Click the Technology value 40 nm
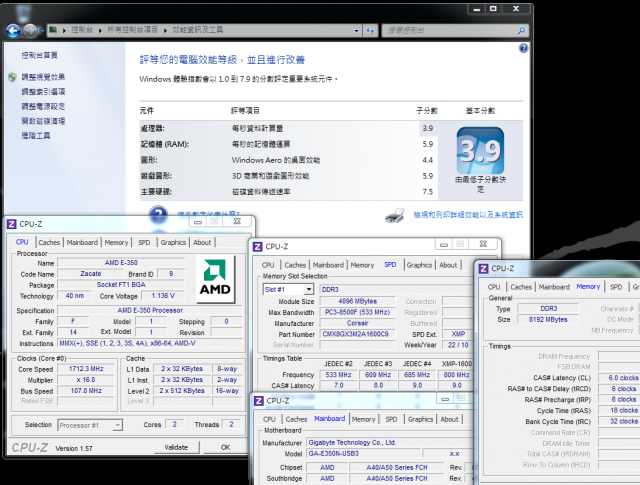Screen dimensions: 640x485 coord(75,296)
